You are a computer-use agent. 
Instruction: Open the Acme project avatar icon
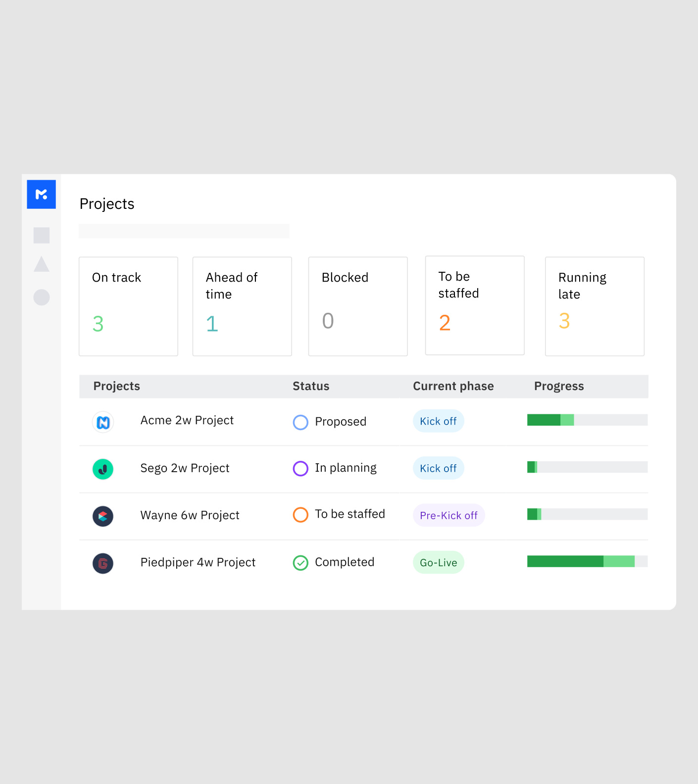[x=103, y=422]
